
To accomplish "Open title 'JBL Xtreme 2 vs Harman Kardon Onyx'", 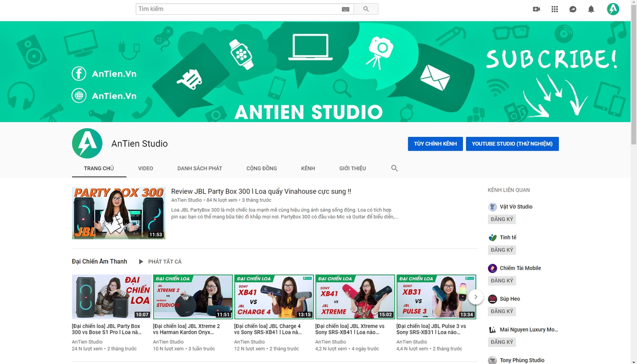I will (186, 329).
